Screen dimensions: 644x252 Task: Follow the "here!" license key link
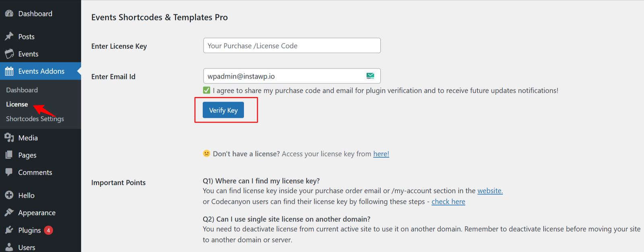coord(381,154)
